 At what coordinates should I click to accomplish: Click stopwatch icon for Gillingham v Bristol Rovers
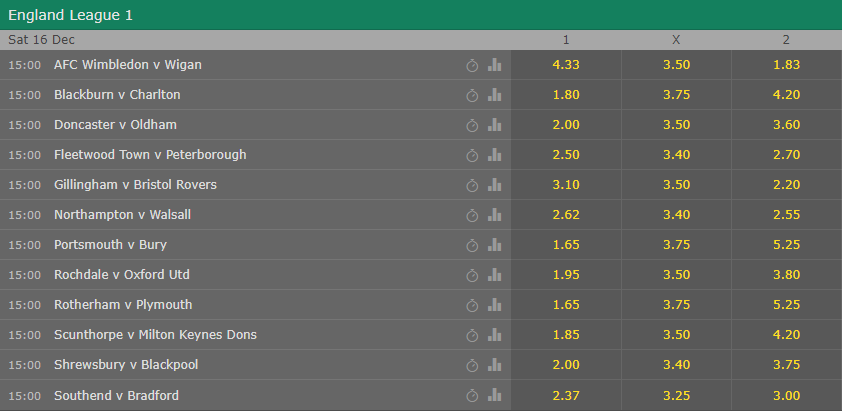click(472, 185)
